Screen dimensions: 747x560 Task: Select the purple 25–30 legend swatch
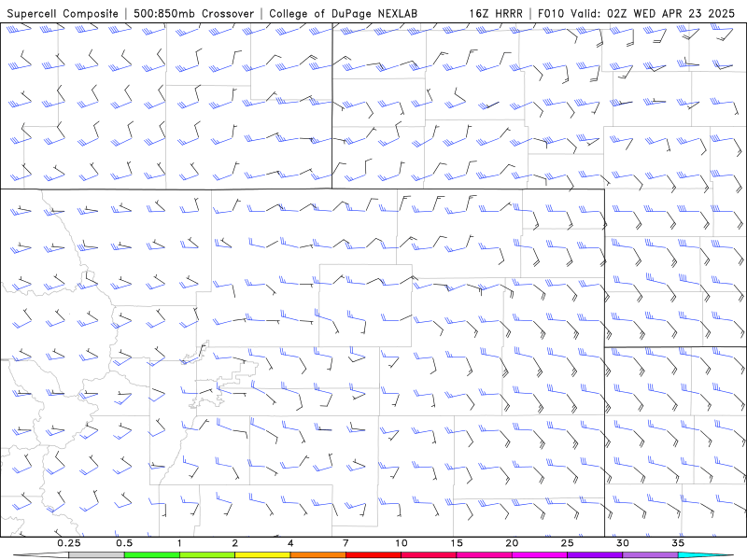pyautogui.click(x=595, y=555)
